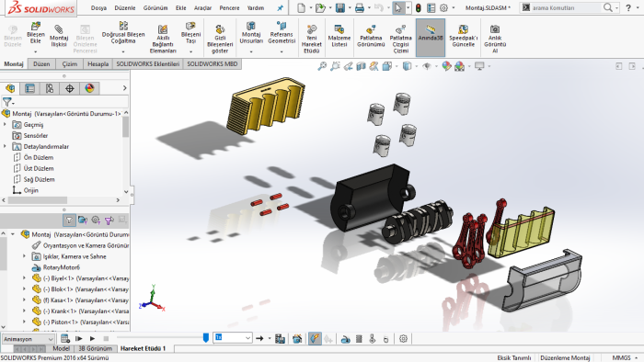The height and width of the screenshot is (362, 644).
Task: Click Play from Start button
Action: coord(78,339)
